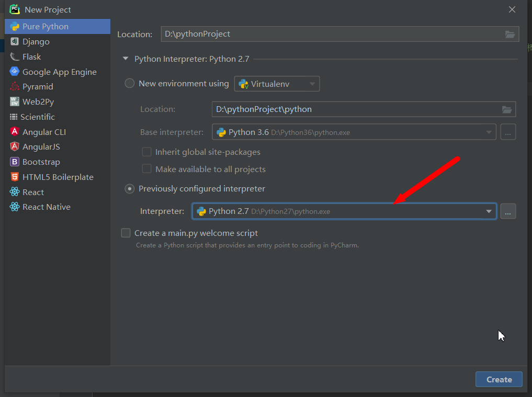Viewport: 532px width, 397px height.
Task: Check Make available to all projects
Action: tap(146, 169)
